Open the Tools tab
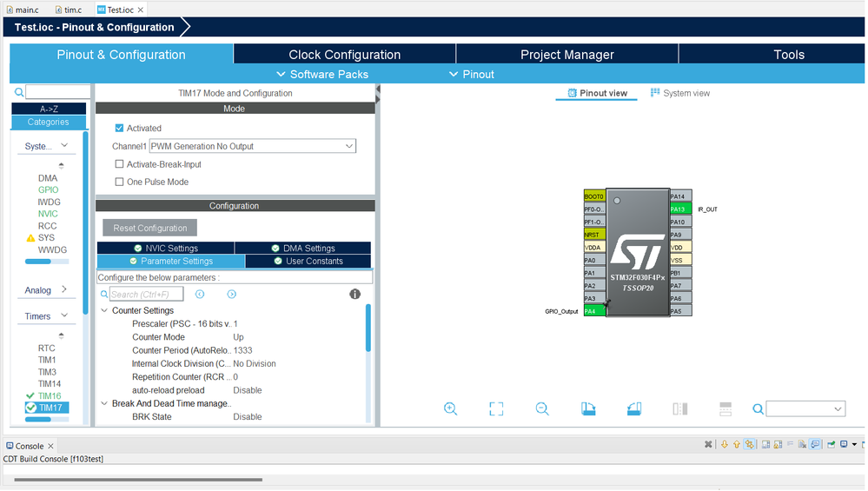The width and height of the screenshot is (868, 491). coord(788,54)
